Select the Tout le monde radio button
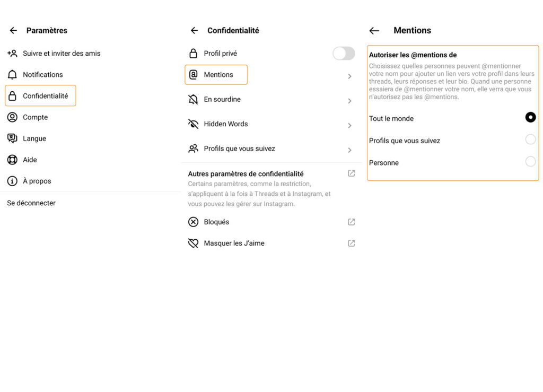Viewport: 543px width, 392px height. point(530,117)
